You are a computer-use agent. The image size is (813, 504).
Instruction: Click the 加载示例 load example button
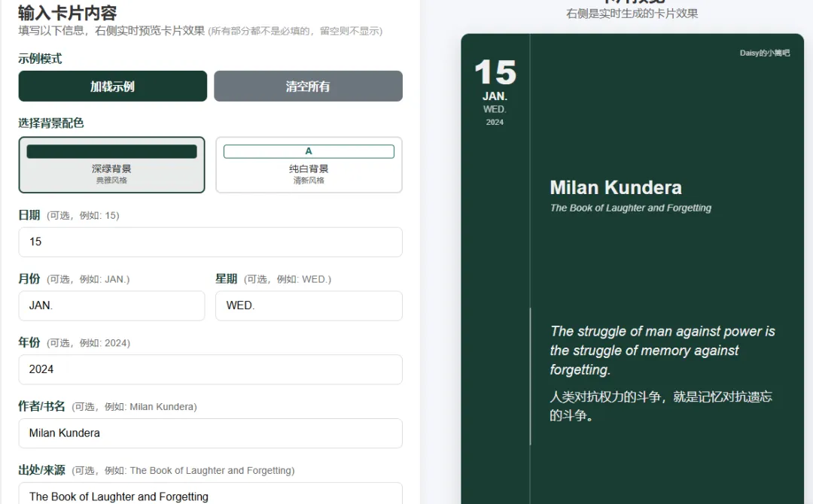[112, 86]
